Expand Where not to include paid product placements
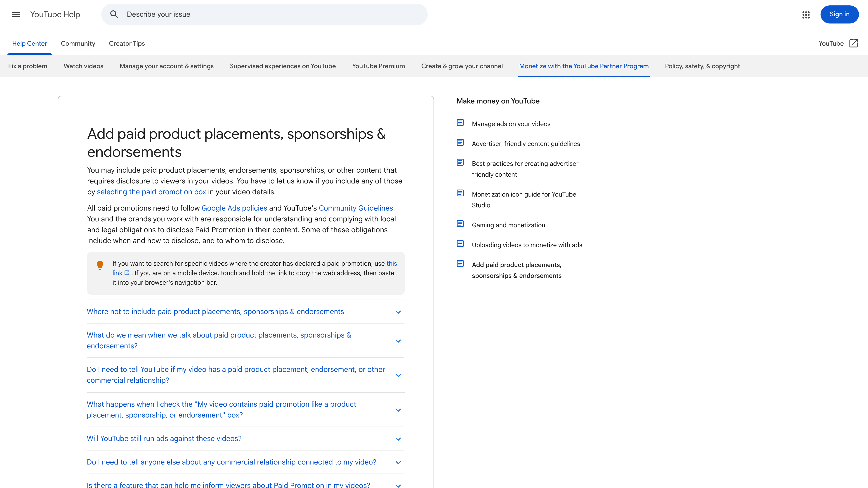The height and width of the screenshot is (488, 868). click(x=215, y=312)
